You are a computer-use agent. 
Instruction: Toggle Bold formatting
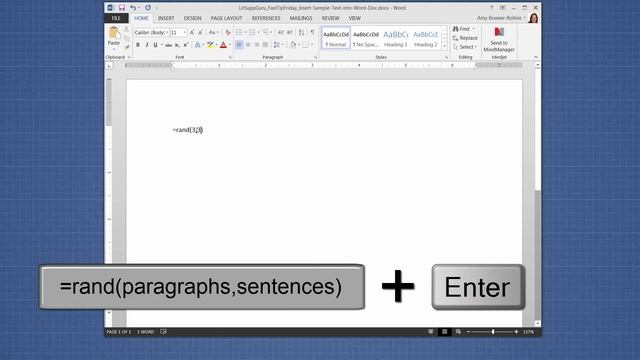tap(138, 45)
